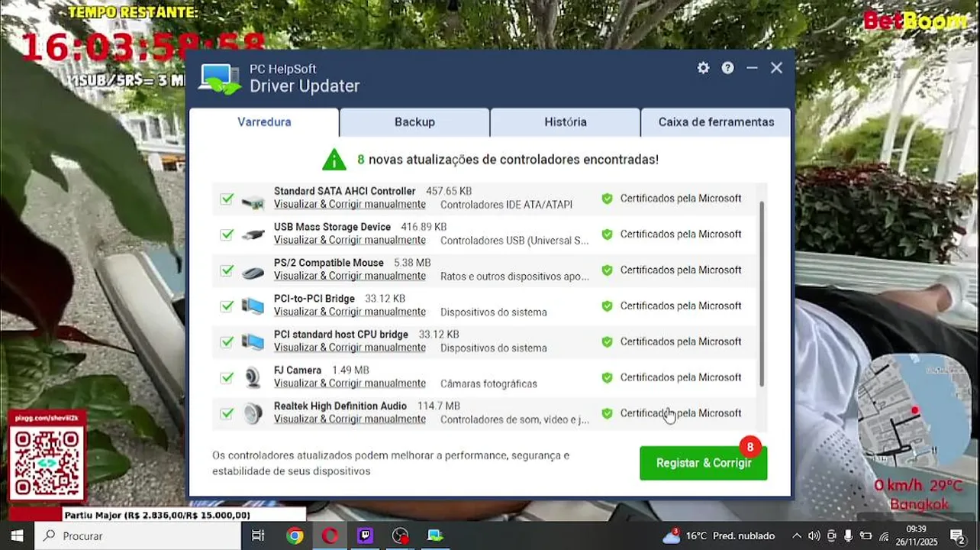Switch to the Backup tab
Image resolution: width=980 pixels, height=550 pixels.
[414, 122]
